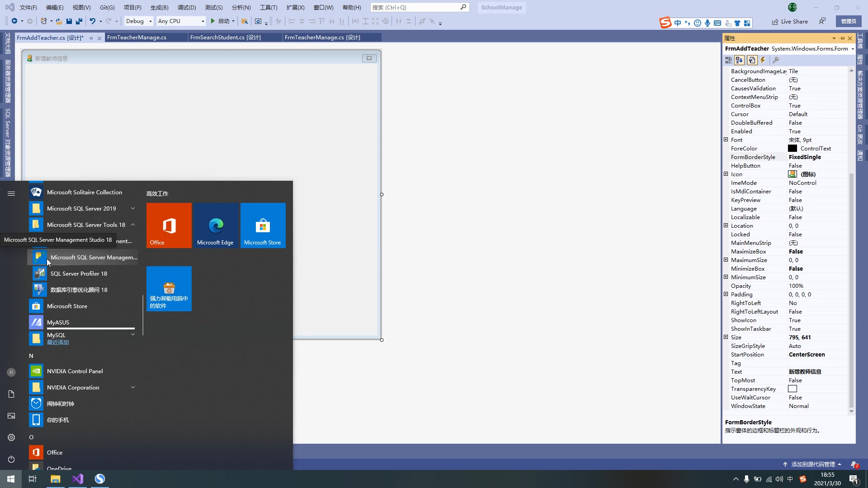Toggle the Properties page view button
The height and width of the screenshot is (488, 868).
[x=752, y=60]
